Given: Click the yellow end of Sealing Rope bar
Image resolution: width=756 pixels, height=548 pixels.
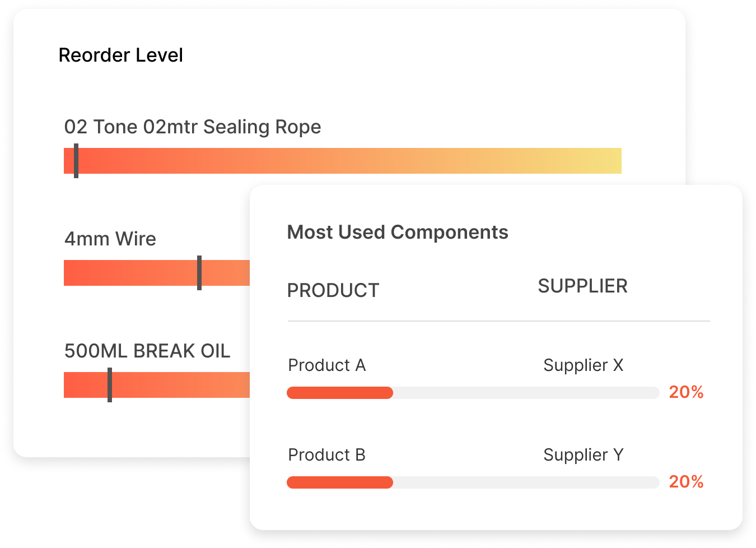Looking at the screenshot, I should 605,161.
